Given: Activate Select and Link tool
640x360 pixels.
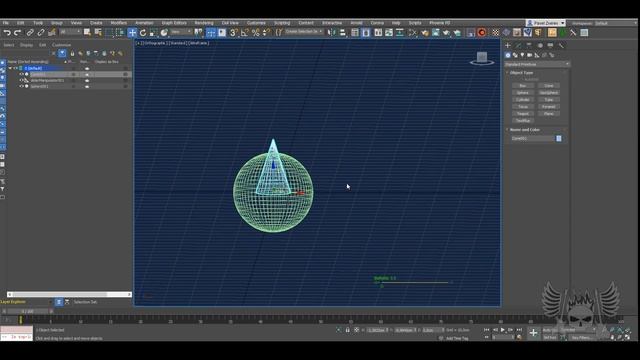Looking at the screenshot, I should tap(30, 33).
